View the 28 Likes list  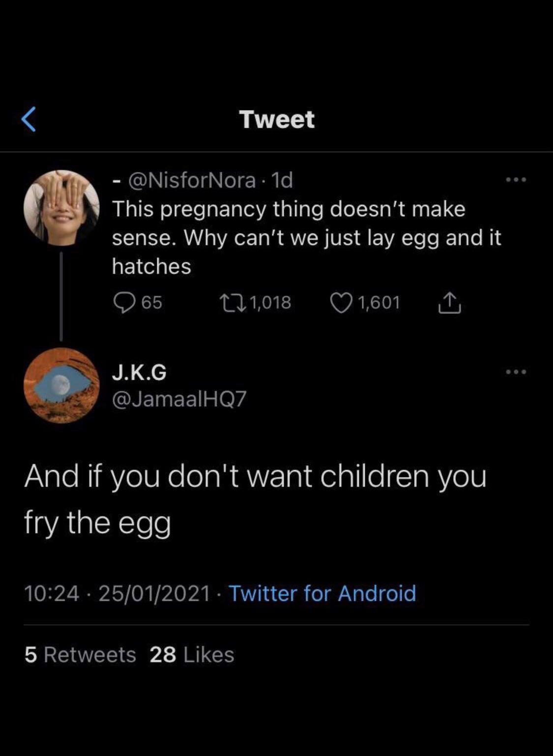[192, 654]
